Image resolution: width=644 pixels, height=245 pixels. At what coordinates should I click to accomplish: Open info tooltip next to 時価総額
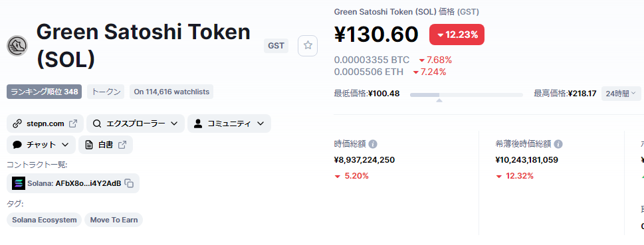coord(373,145)
